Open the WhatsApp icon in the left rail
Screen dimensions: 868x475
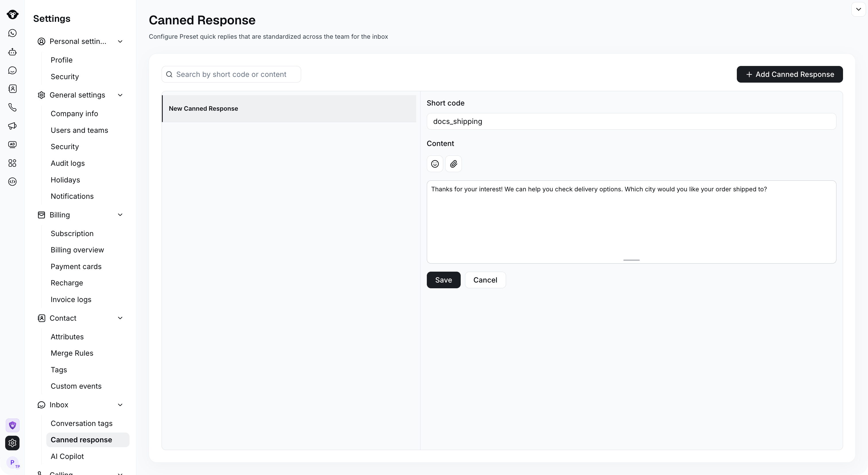tap(12, 33)
